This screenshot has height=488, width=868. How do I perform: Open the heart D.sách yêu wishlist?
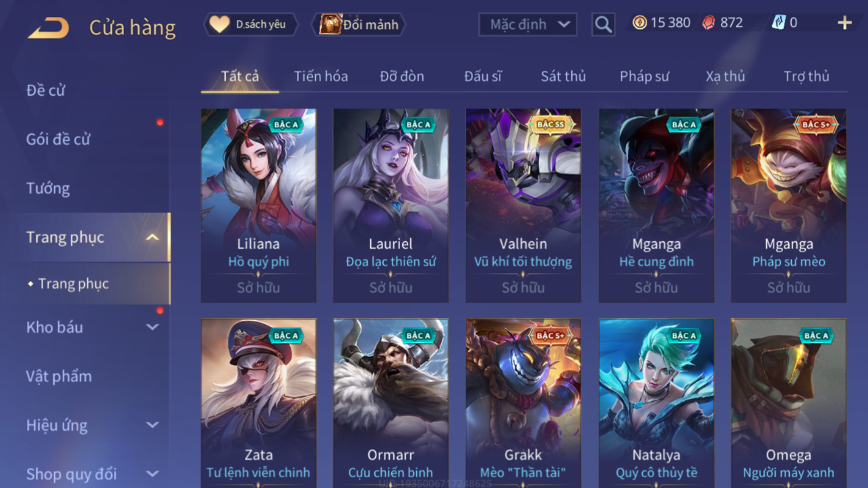(250, 24)
